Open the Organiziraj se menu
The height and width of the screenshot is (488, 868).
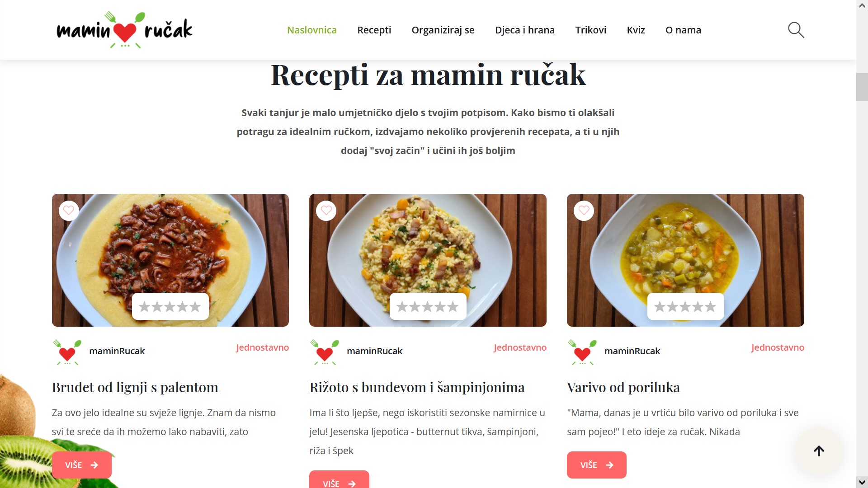[443, 30]
